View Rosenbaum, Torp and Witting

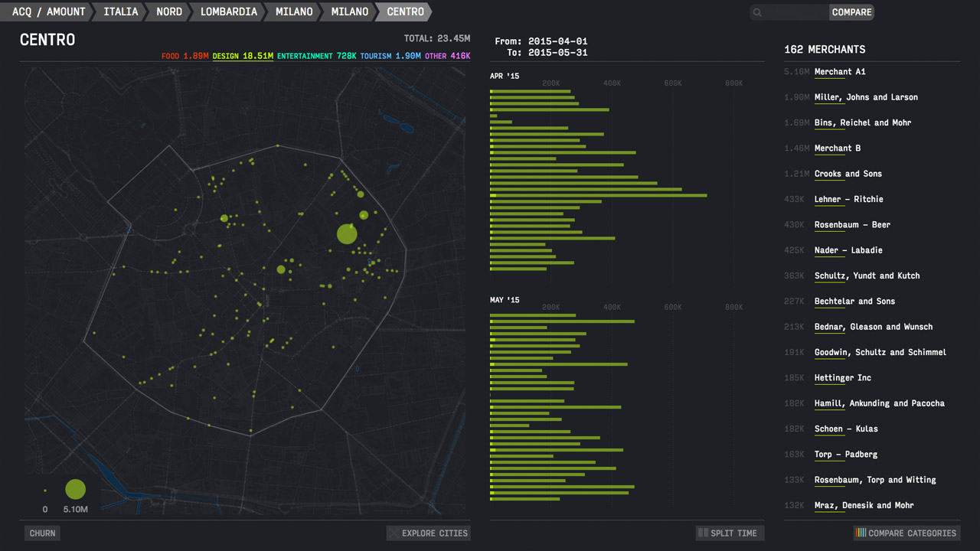[875, 480]
